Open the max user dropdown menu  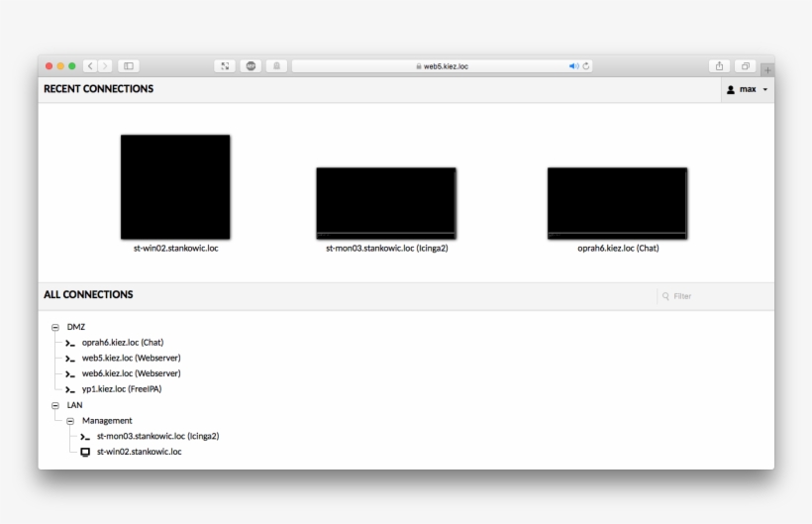click(x=748, y=89)
